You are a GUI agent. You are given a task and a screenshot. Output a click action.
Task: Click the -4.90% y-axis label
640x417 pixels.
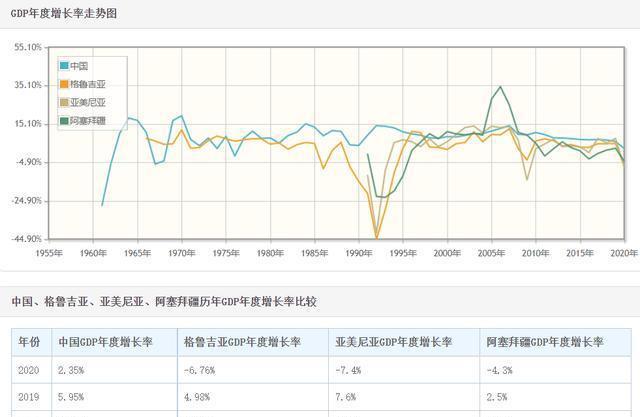[29, 162]
